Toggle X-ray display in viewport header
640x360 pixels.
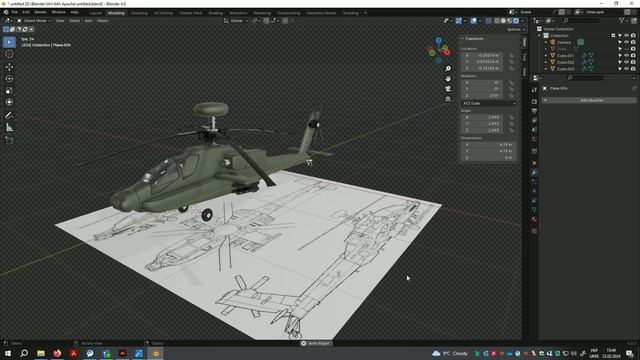click(489, 21)
